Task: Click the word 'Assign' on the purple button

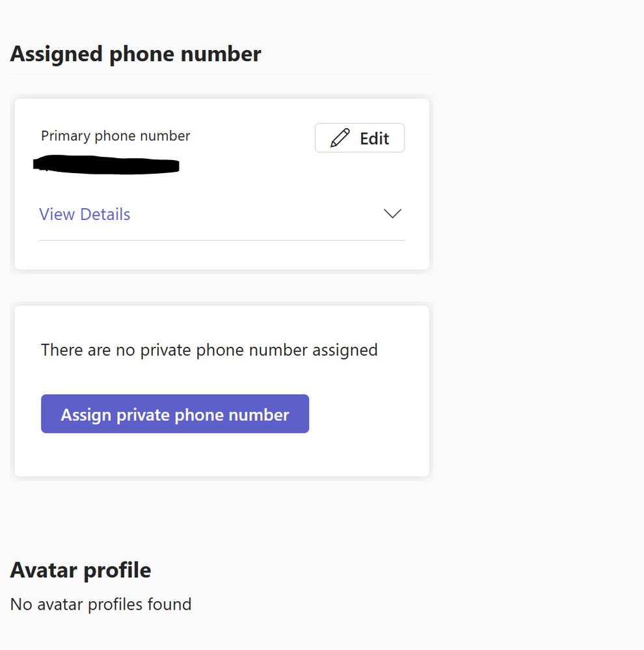Action: click(x=86, y=414)
